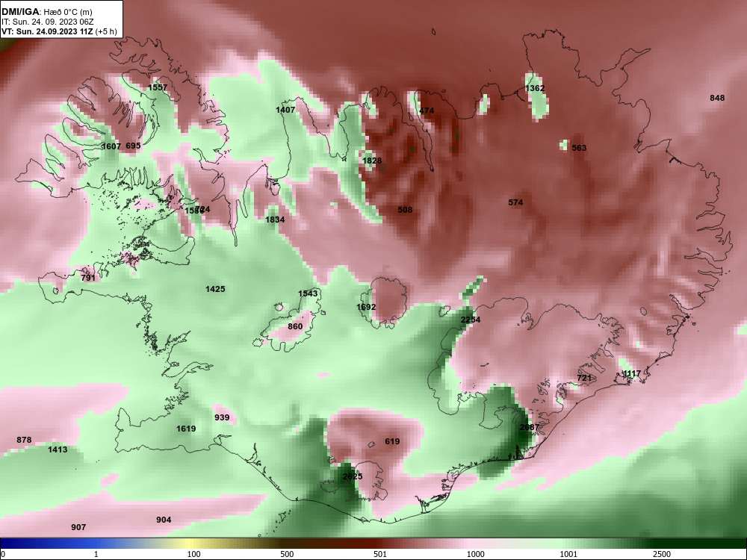
Task: Click the 100 label on the color scale
Action: coord(193,554)
